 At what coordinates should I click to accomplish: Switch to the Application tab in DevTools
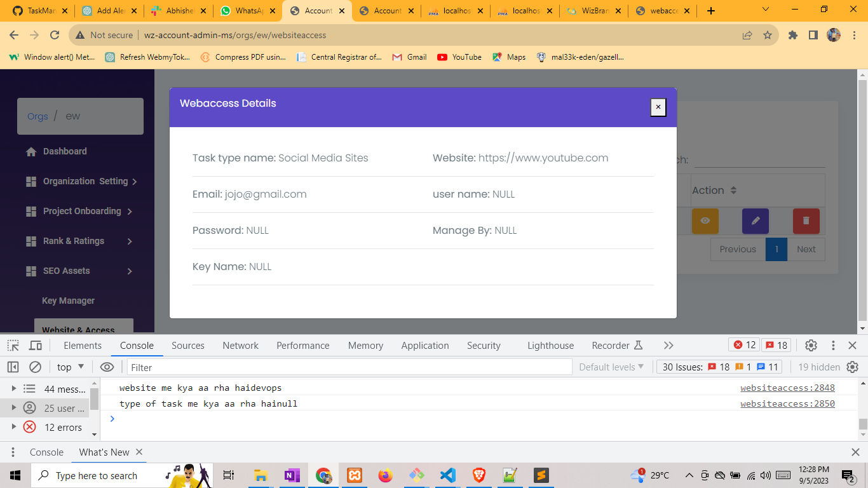(x=425, y=346)
